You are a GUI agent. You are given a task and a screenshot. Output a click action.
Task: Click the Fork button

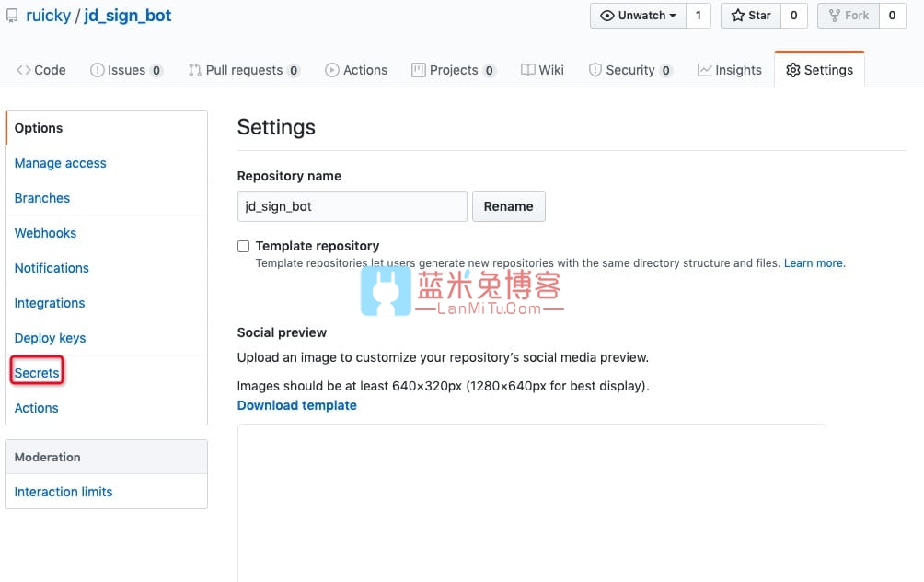(x=849, y=16)
